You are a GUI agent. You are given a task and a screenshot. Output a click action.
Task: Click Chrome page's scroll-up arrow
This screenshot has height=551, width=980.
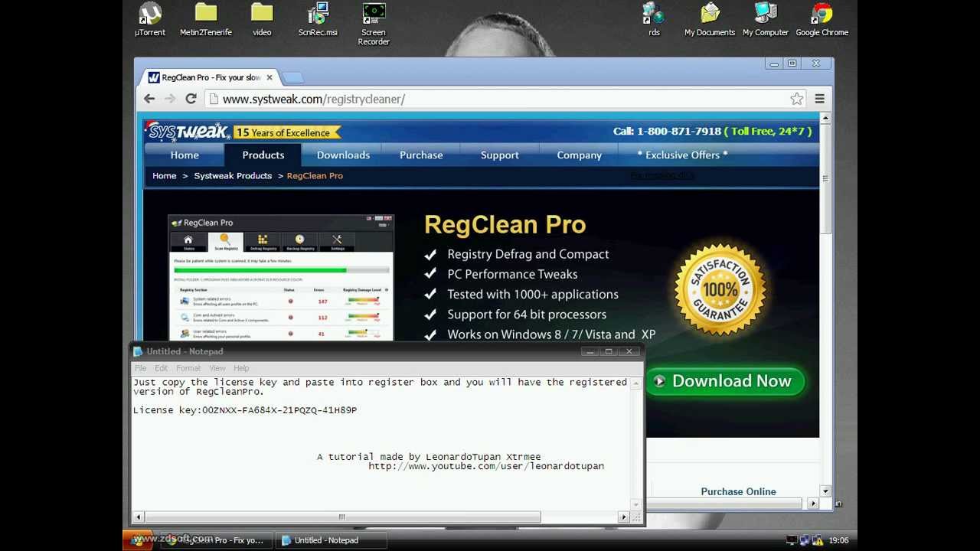[x=825, y=119]
